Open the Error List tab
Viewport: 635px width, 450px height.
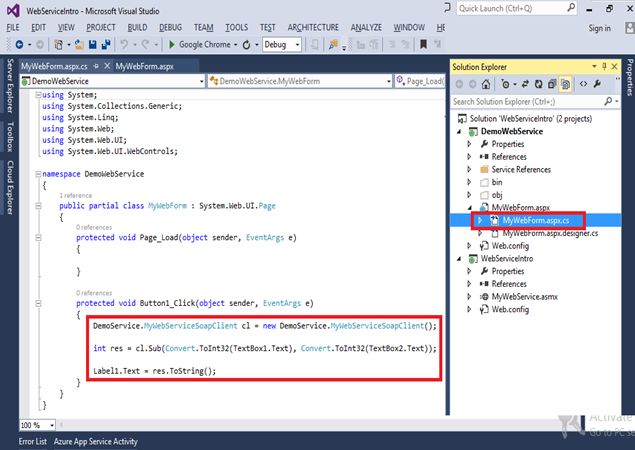33,441
